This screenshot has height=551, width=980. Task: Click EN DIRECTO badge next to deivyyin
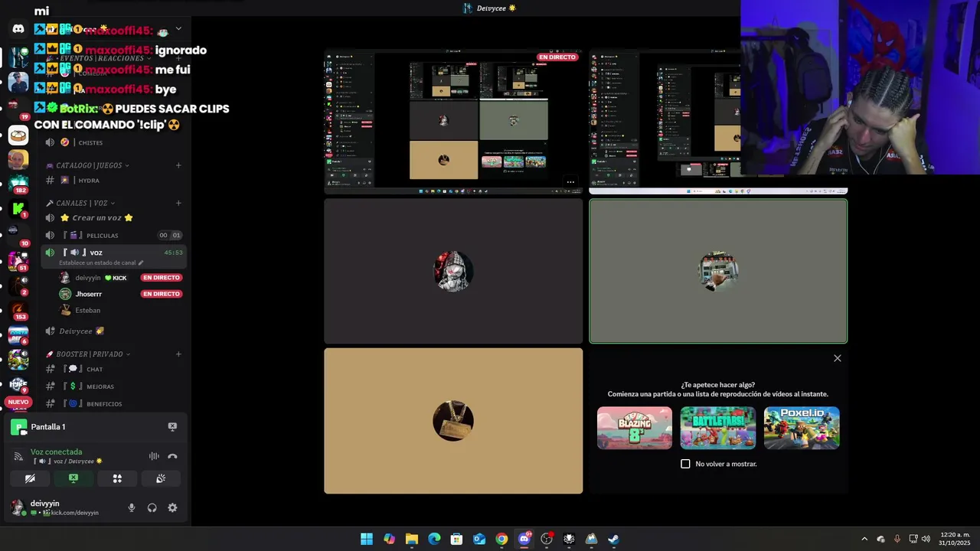coord(162,278)
